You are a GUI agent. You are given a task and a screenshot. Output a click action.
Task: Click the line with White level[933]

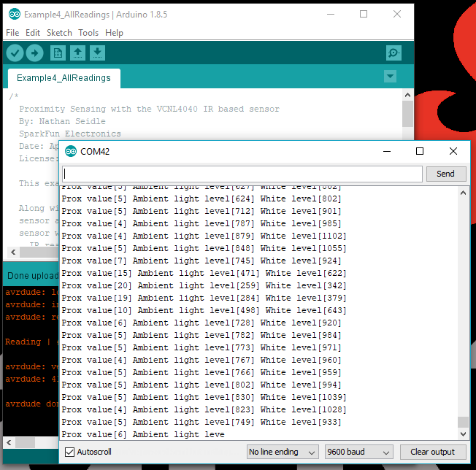[x=201, y=422]
